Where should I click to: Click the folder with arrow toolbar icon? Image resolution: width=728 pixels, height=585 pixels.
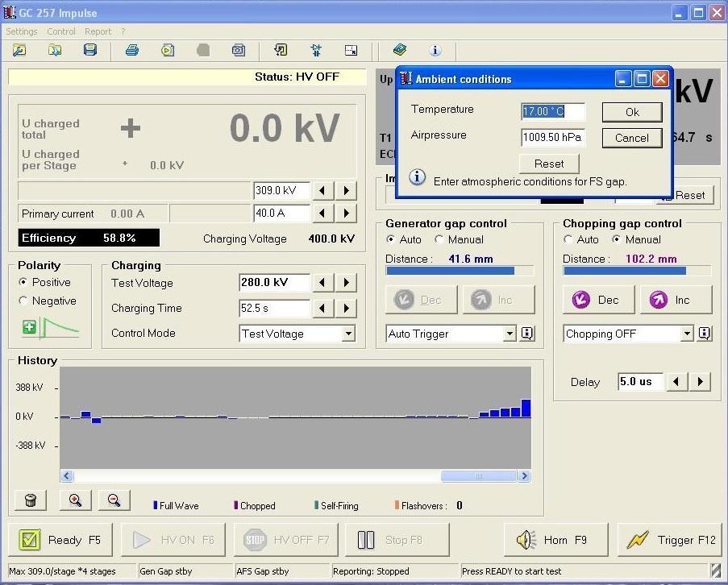(x=55, y=50)
